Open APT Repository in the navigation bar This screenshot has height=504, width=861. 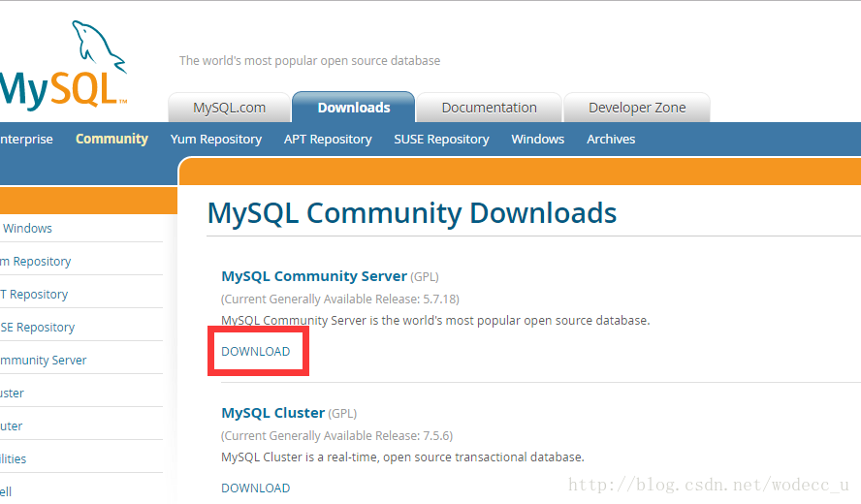click(328, 140)
